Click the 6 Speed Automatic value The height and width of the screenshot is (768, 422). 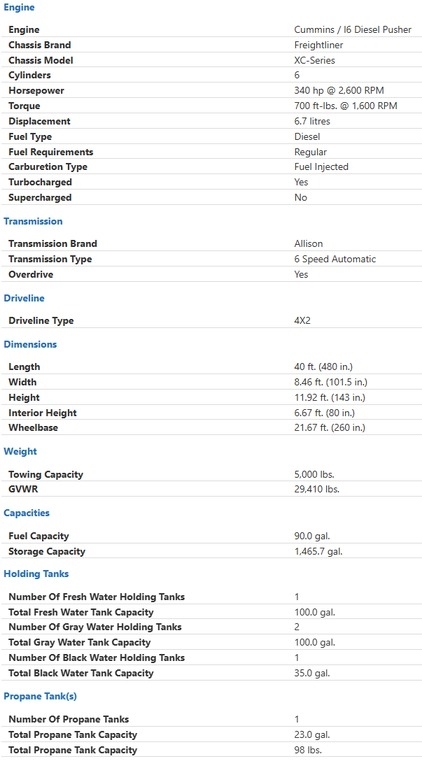click(x=335, y=259)
